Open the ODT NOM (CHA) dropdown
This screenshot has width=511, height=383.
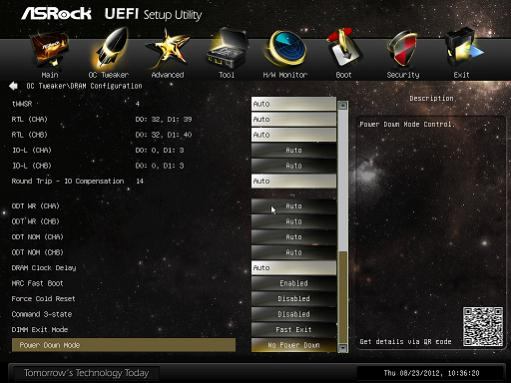(x=294, y=237)
